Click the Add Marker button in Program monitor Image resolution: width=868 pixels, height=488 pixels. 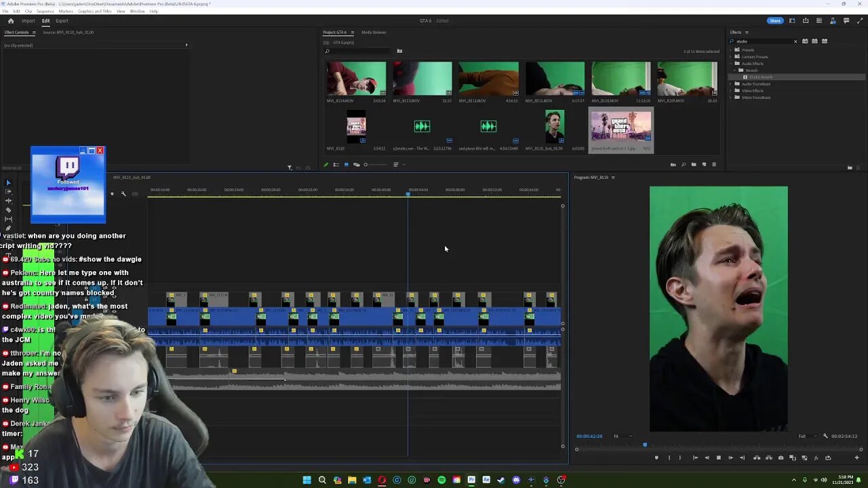656,458
